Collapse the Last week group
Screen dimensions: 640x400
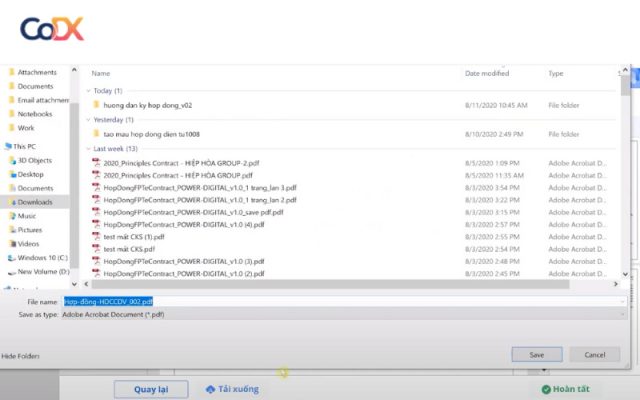point(88,148)
